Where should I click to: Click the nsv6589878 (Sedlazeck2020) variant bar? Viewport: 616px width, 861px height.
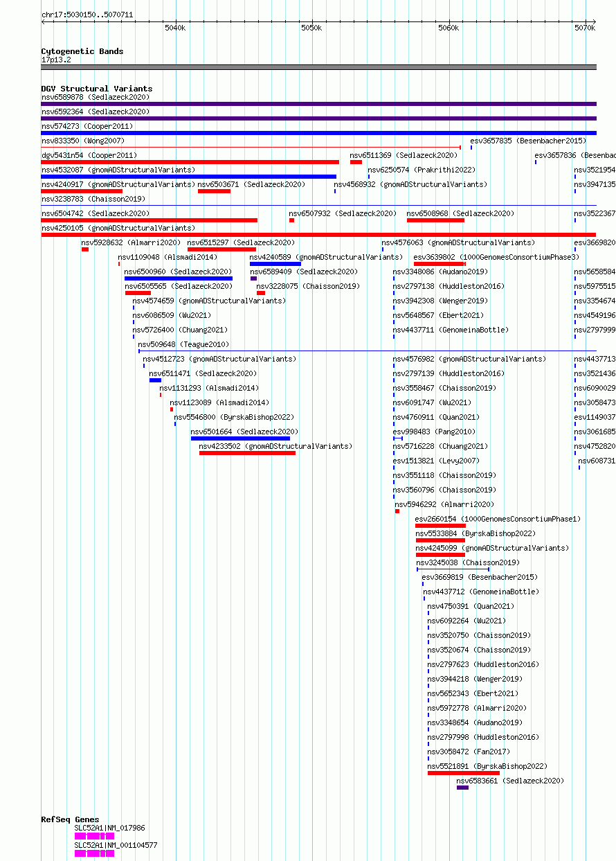point(318,104)
